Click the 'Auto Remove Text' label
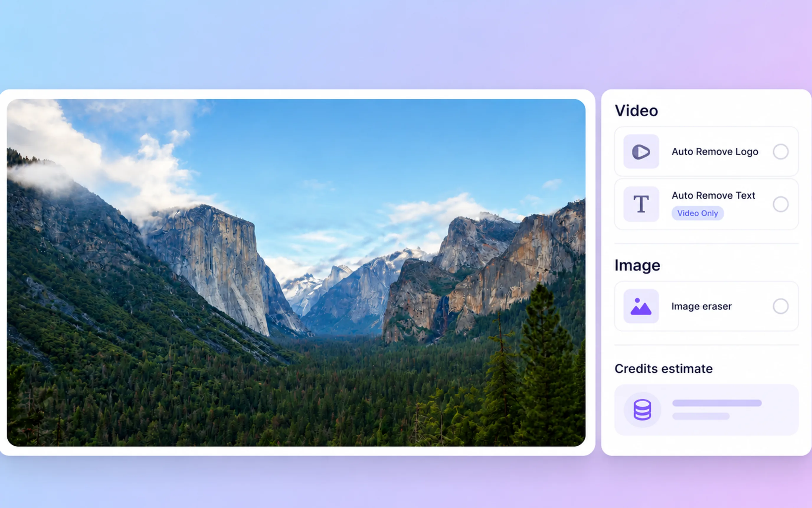Image resolution: width=812 pixels, height=508 pixels. pos(713,195)
